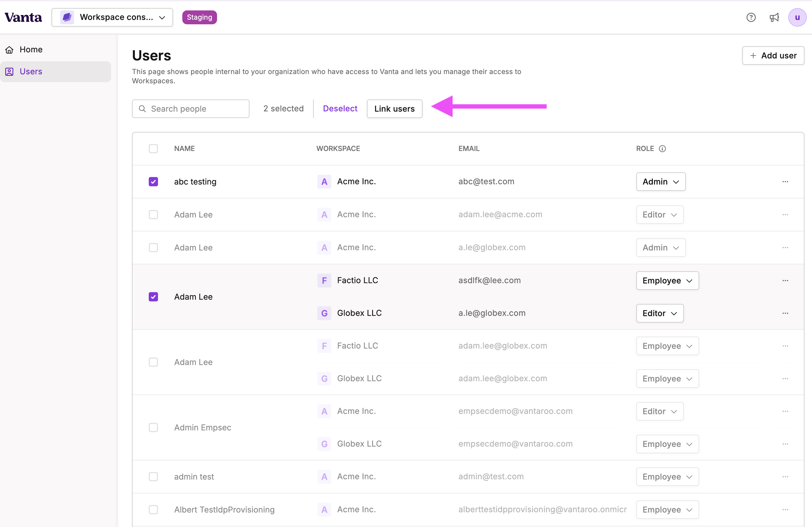Open more options for Globex a.le@globex.com Editor row

click(x=785, y=313)
